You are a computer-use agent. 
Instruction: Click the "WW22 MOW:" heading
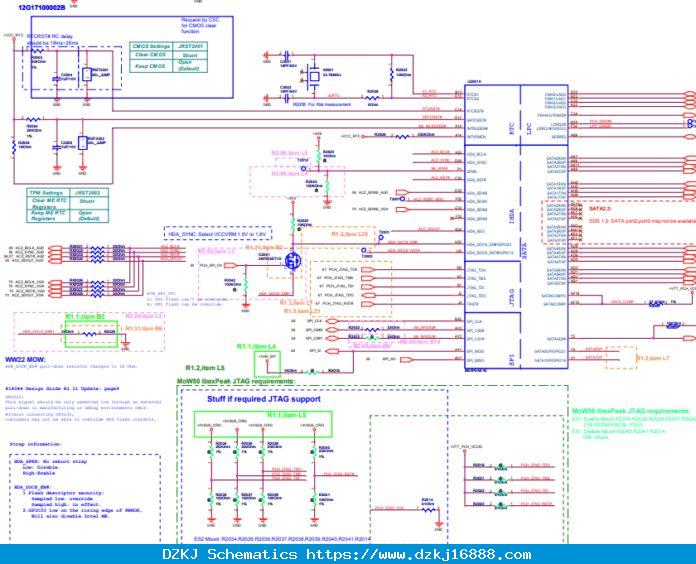click(25, 359)
